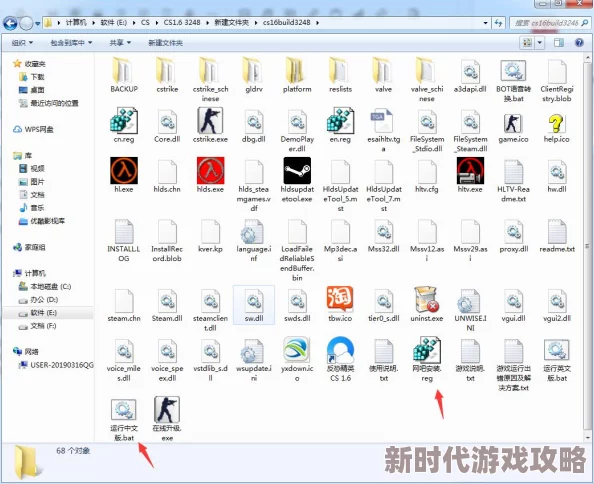Open the BACKUP folder

coord(124,75)
